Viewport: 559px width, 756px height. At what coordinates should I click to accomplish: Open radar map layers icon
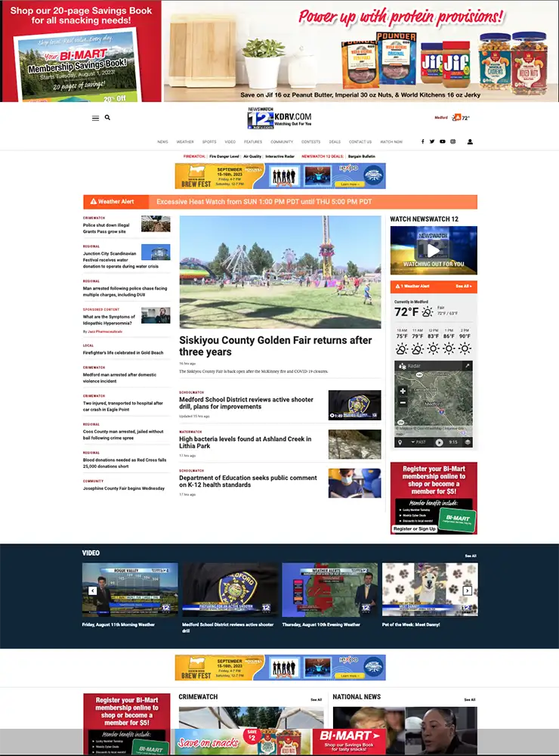point(467,442)
